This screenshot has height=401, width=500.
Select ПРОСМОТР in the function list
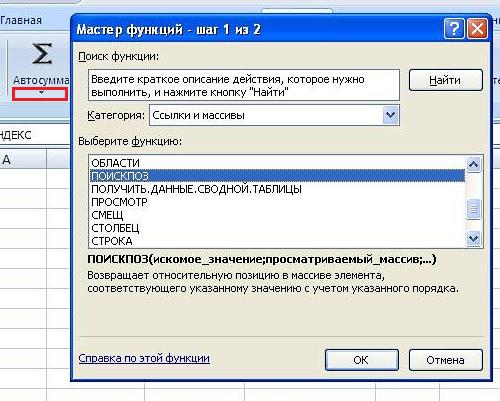pyautogui.click(x=119, y=202)
